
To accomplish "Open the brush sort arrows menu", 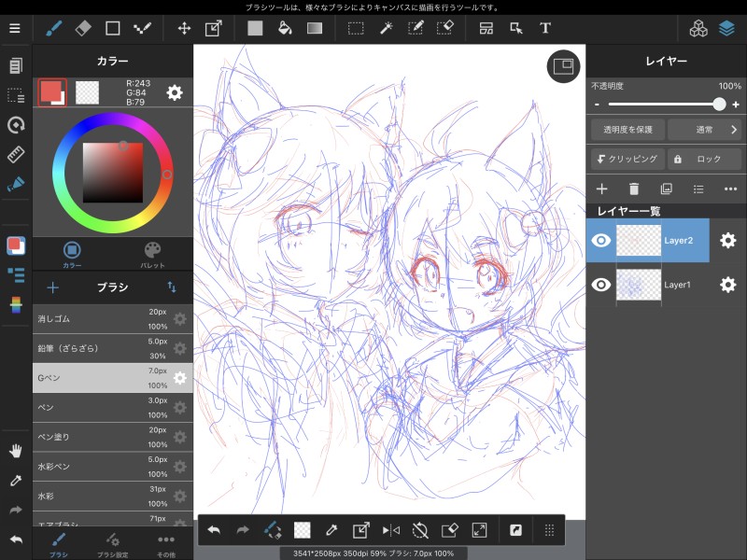I will coord(172,287).
